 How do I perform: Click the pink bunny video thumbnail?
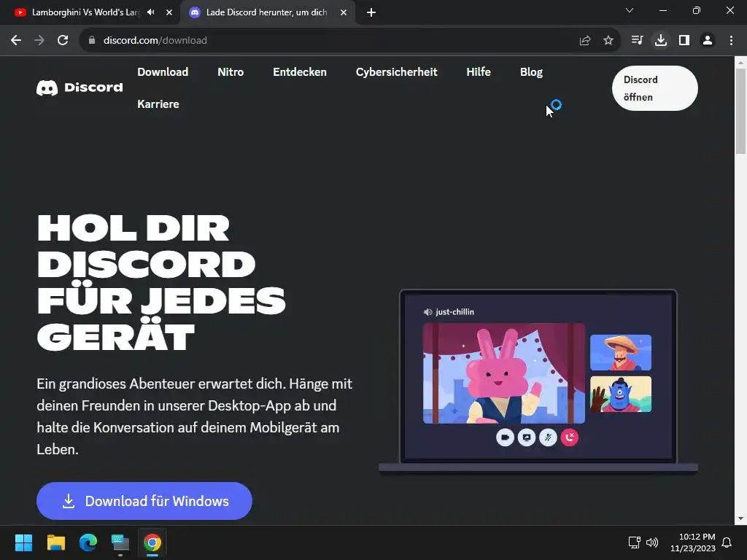click(504, 373)
